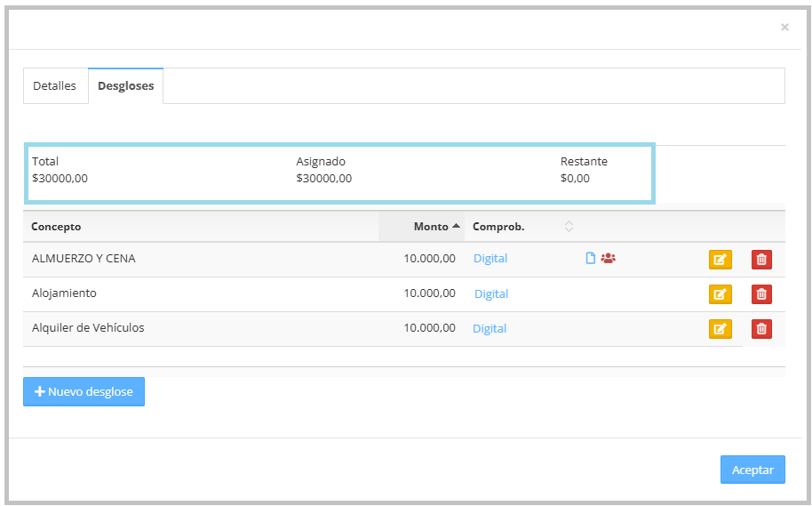Toggle sort arrows next to Comprob. header
This screenshot has height=506, width=812.
(x=569, y=227)
